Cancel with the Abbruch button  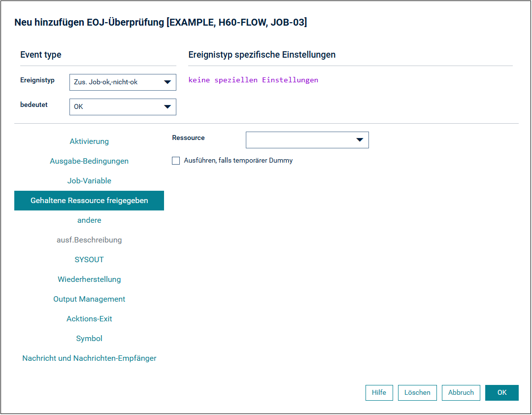coord(461,393)
